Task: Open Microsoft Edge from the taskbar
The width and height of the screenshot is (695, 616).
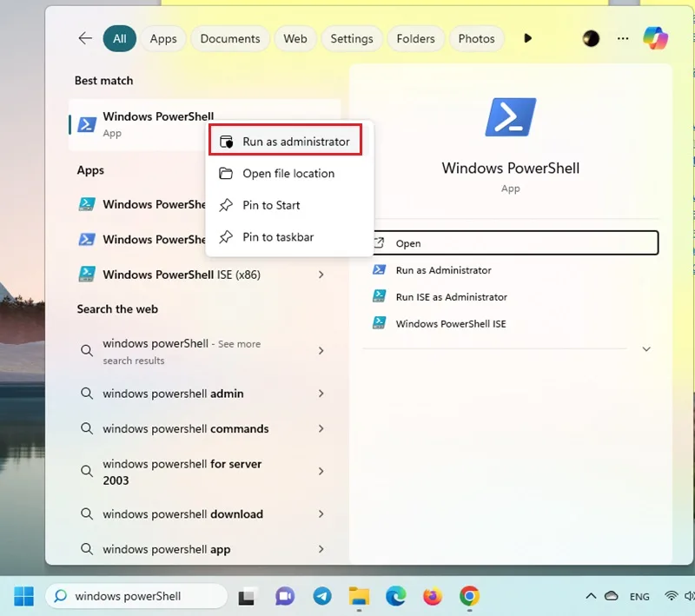Action: pos(396,596)
